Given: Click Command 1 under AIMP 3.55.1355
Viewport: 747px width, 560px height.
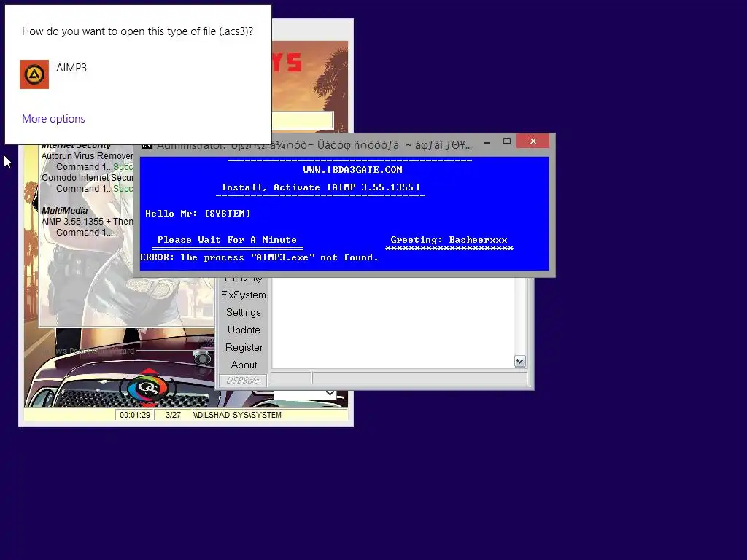Looking at the screenshot, I should click(x=85, y=233).
